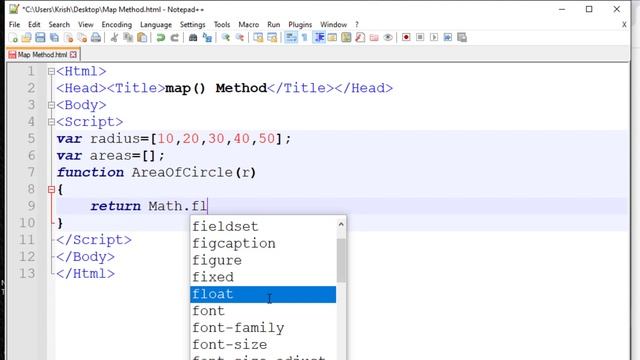This screenshot has height=360, width=640.
Task: Choose 'fixed' from the autocomplete list
Action: [263, 278]
